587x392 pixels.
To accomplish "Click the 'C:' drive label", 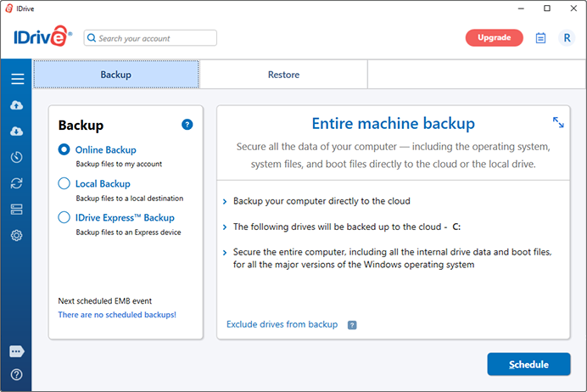I will (456, 227).
